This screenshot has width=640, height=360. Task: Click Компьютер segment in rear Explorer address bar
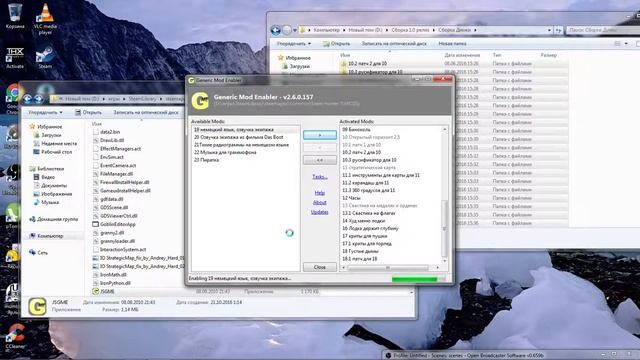tap(327, 30)
